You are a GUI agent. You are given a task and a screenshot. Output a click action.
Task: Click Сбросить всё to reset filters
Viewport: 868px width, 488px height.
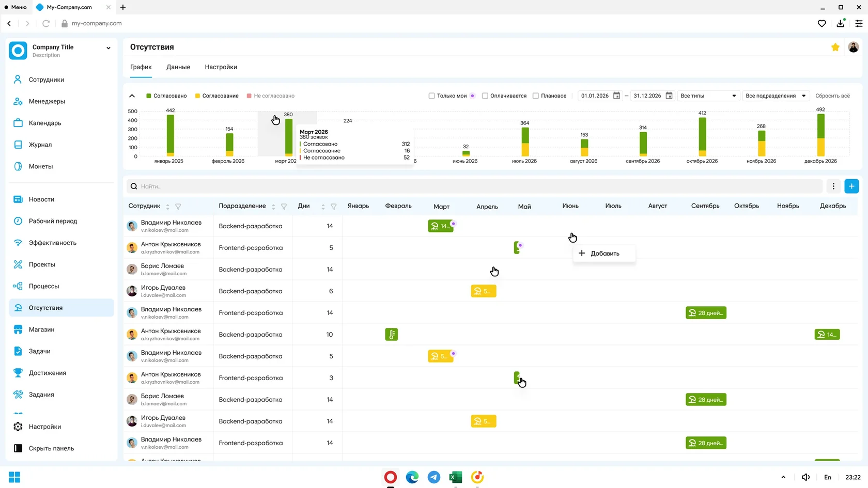832,96
